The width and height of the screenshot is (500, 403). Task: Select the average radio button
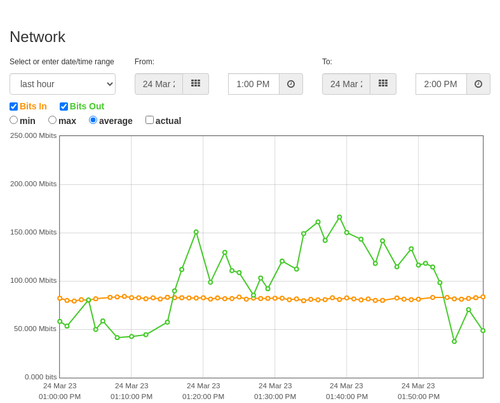point(93,120)
